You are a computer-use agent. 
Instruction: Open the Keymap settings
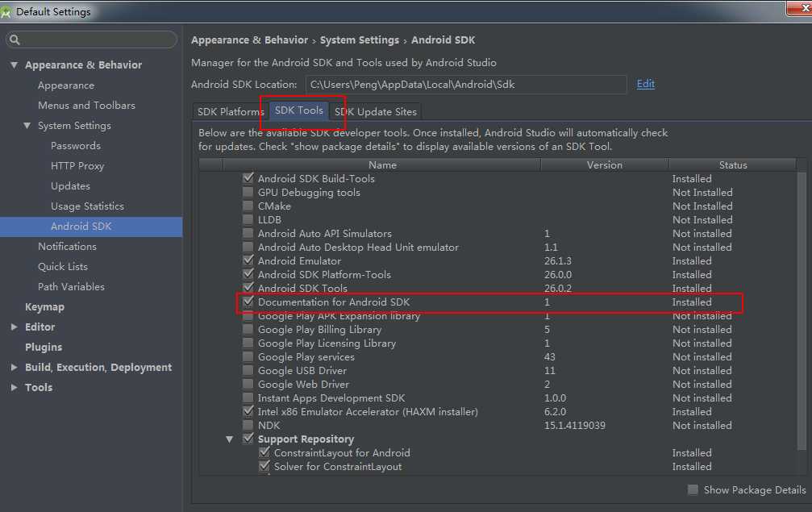pyautogui.click(x=44, y=307)
